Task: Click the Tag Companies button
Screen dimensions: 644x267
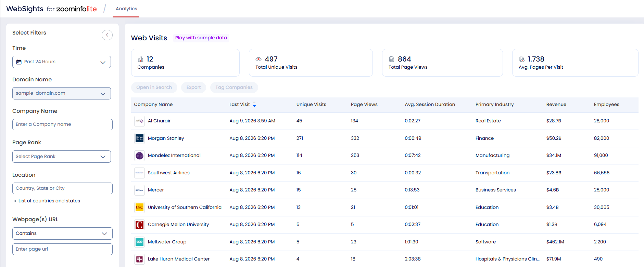Action: 234,88
